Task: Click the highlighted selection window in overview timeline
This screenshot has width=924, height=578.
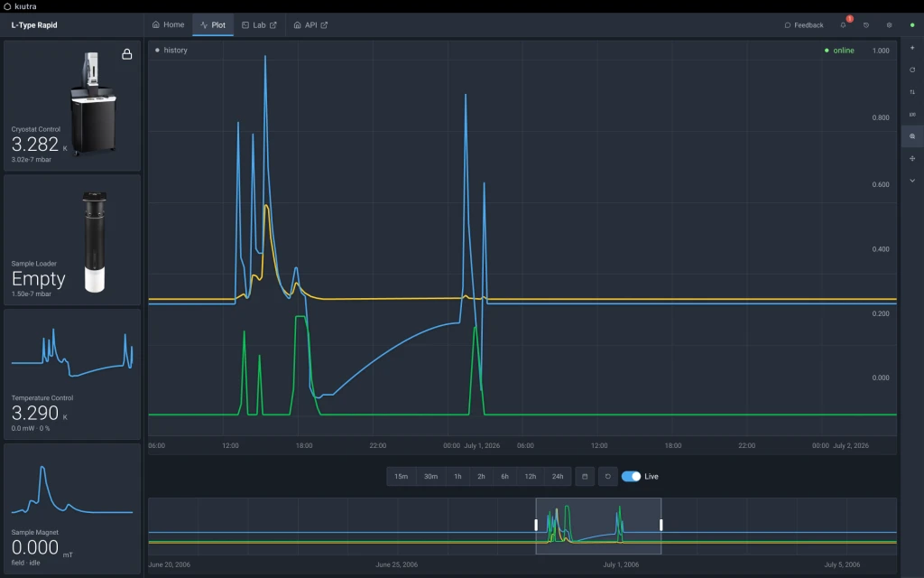Action: click(x=599, y=527)
